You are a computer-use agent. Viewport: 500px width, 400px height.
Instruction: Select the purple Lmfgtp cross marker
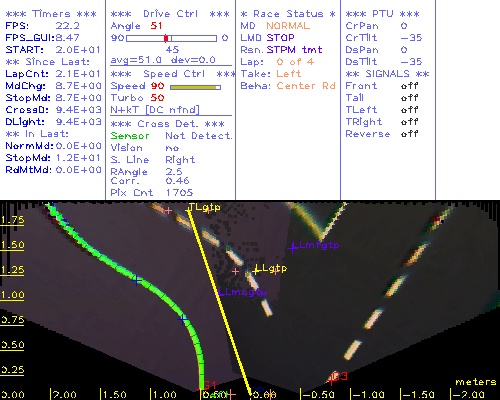293,248
